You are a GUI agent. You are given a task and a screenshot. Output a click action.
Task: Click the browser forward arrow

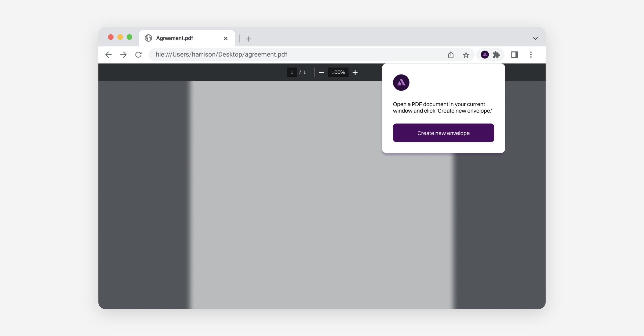point(123,55)
